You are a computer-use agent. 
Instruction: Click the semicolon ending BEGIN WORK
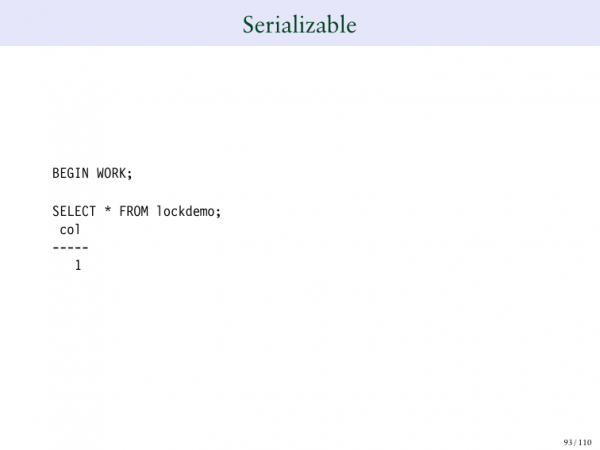[x=130, y=174]
